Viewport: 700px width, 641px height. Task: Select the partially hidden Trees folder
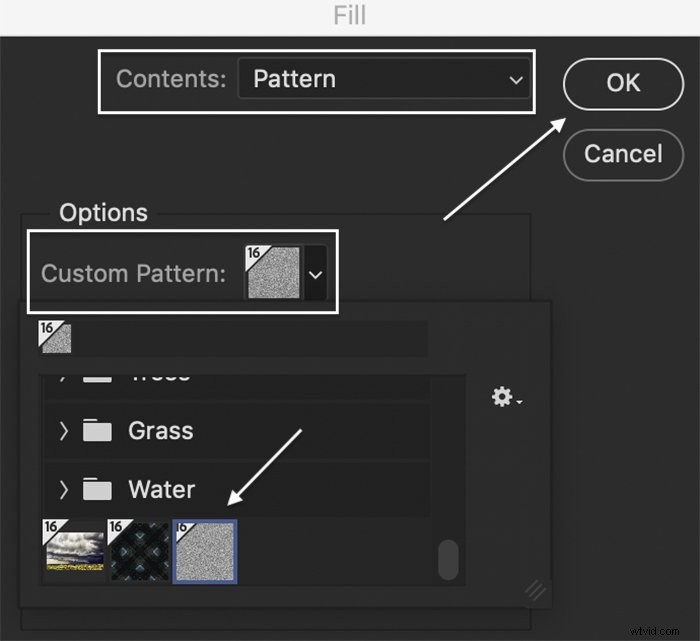click(237, 385)
